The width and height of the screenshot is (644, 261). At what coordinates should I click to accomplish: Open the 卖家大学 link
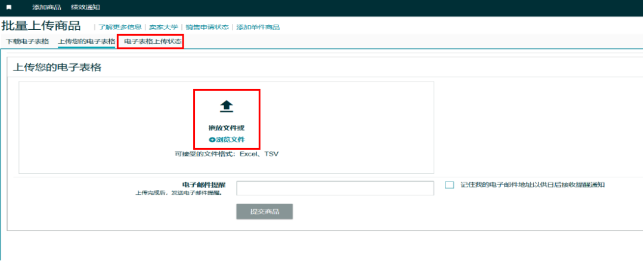point(163,27)
